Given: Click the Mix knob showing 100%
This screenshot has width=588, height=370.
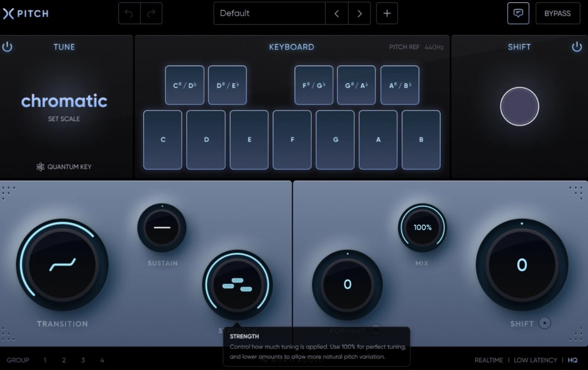Looking at the screenshot, I should point(422,228).
